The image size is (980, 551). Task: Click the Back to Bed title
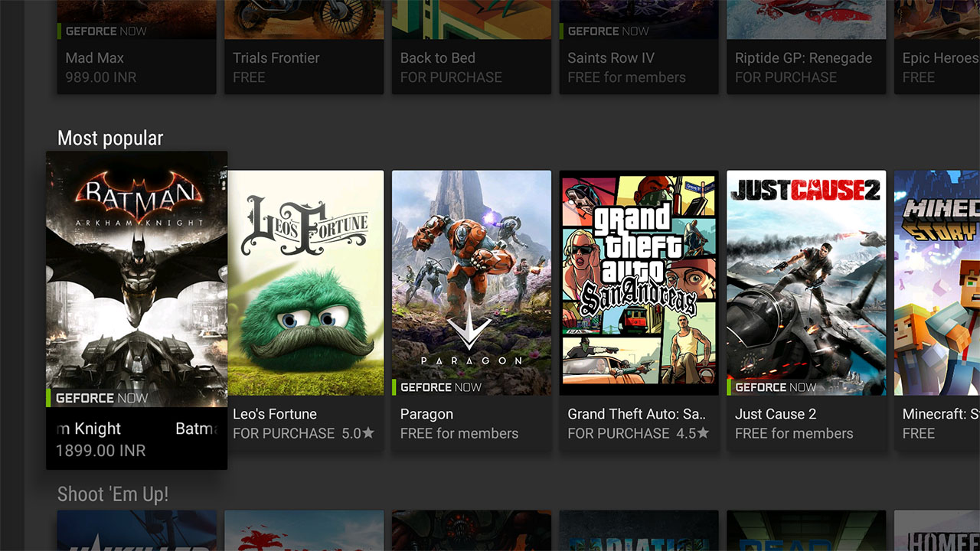[x=438, y=58]
